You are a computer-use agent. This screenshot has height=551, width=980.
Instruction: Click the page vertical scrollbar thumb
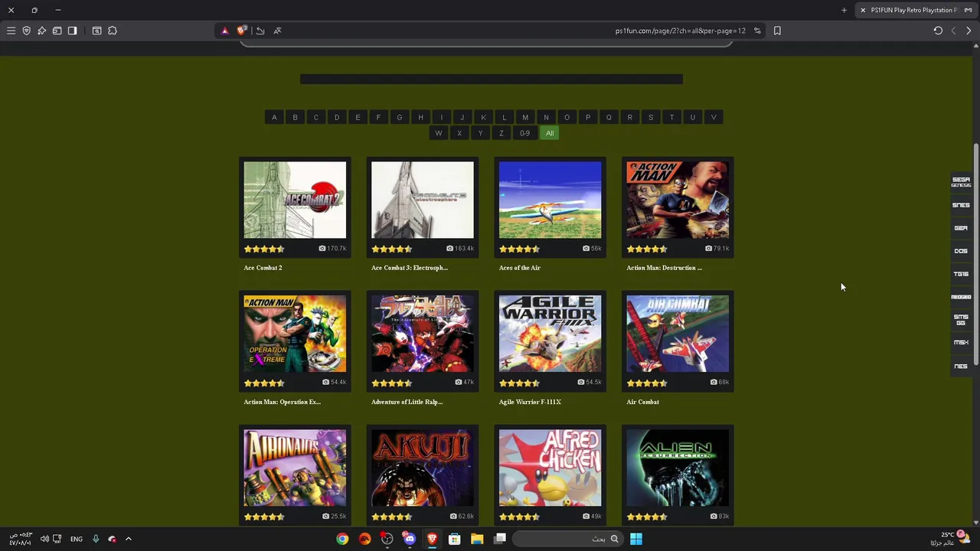click(x=976, y=254)
